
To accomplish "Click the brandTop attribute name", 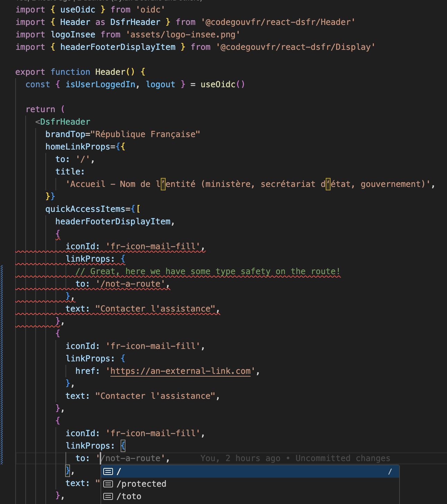I will tap(65, 134).
